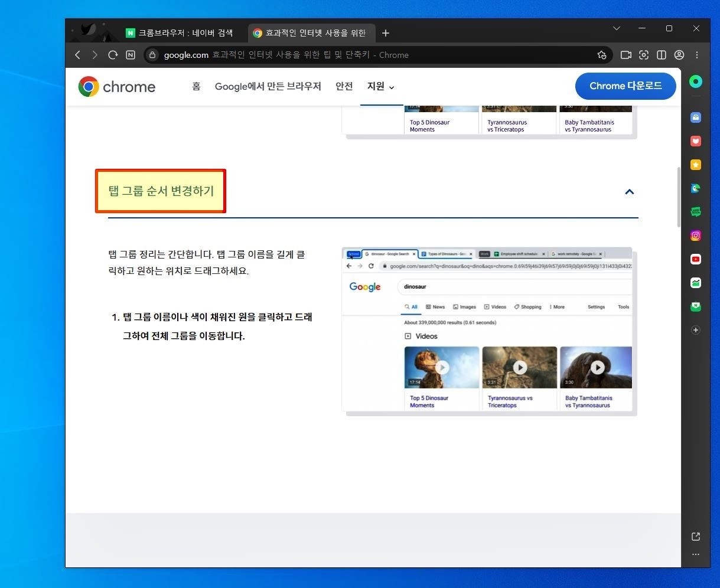720x588 pixels.
Task: Open the Google에서 만든 브라우저 nav item
Action: 268,86
